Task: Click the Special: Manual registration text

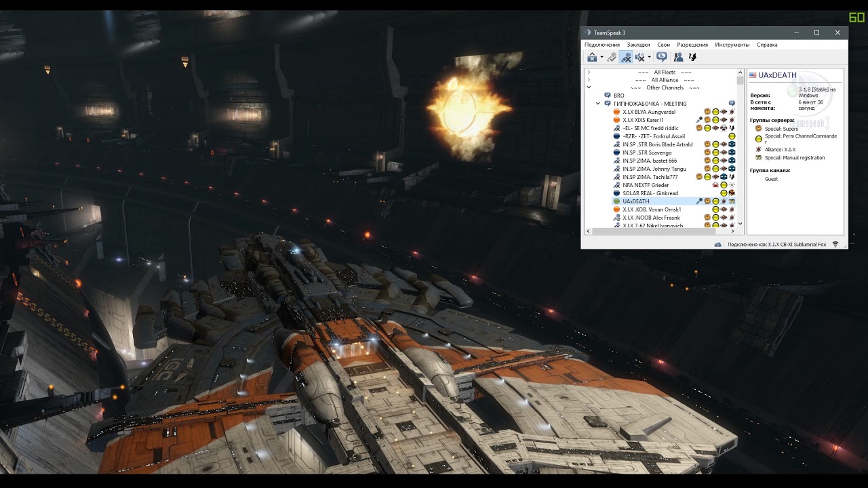Action: [795, 158]
